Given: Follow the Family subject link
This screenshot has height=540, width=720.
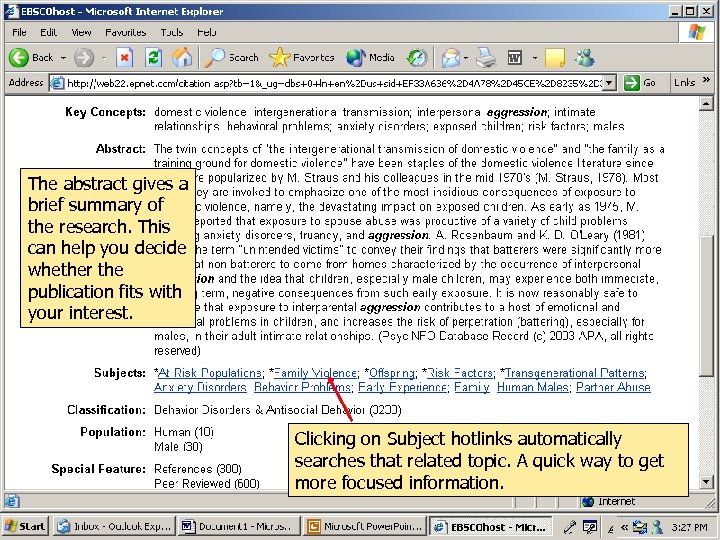Looking at the screenshot, I should 472,387.
